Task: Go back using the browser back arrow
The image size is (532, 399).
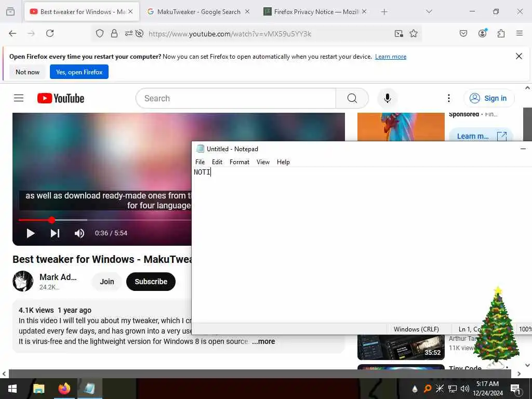Action: [x=12, y=33]
